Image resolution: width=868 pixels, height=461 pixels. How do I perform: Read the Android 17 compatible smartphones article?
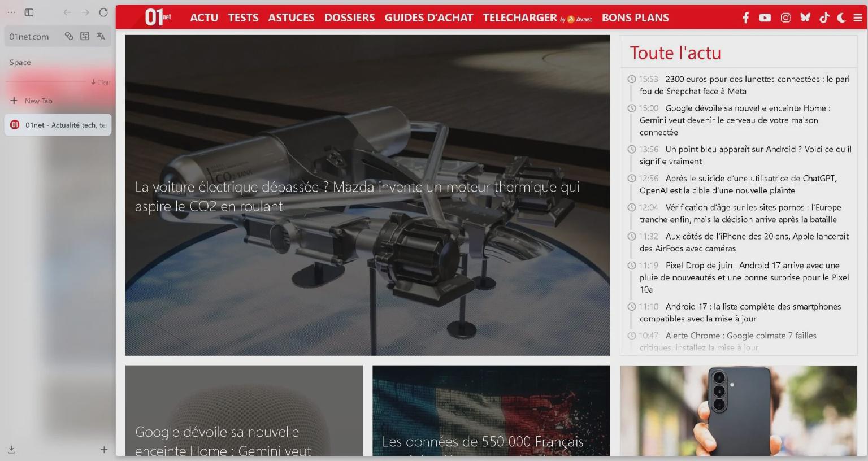pos(740,312)
